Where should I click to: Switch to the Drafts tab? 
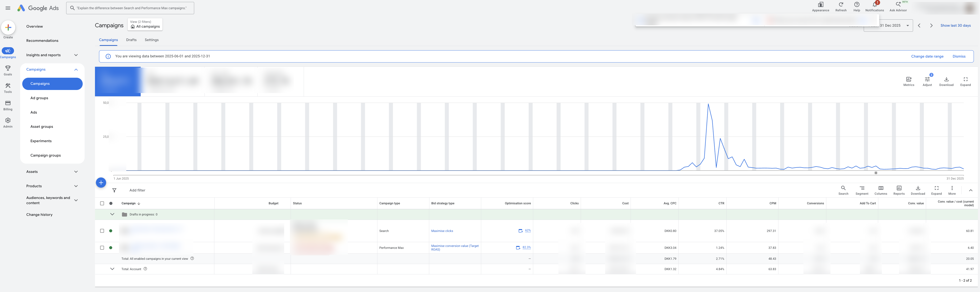[131, 40]
